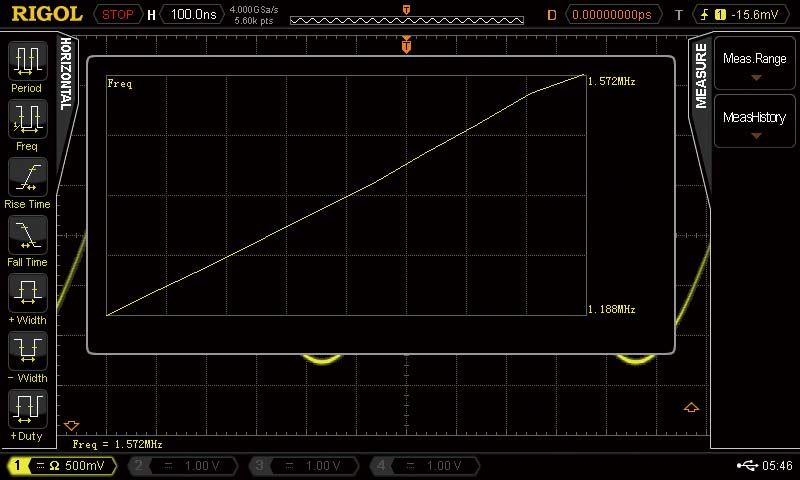Select the -Width measurement icon
Image resolution: width=800 pixels, height=480 pixels.
pyautogui.click(x=28, y=351)
